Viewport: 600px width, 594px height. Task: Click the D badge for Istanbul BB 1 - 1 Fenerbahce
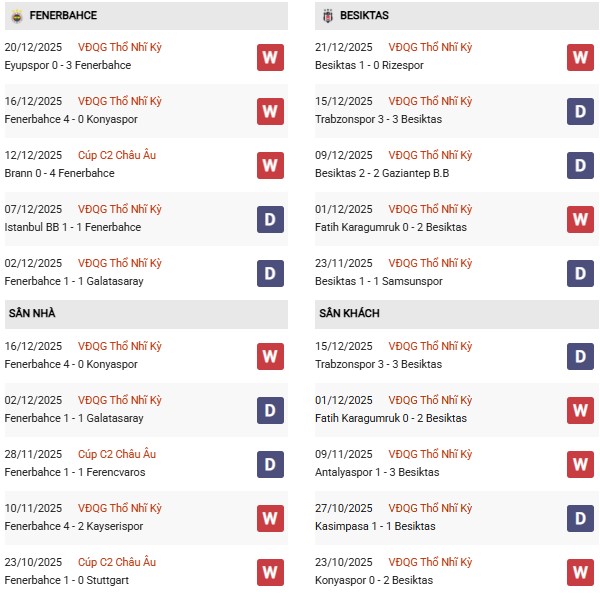click(x=270, y=219)
